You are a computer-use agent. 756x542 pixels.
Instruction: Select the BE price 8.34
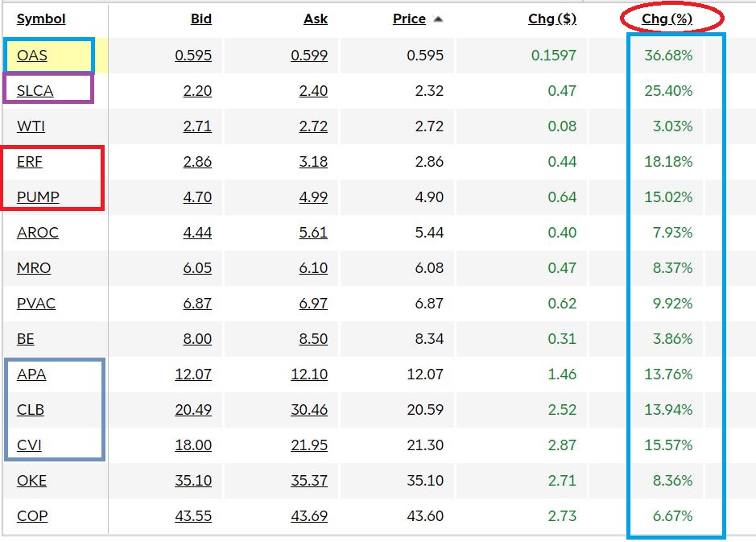(430, 338)
